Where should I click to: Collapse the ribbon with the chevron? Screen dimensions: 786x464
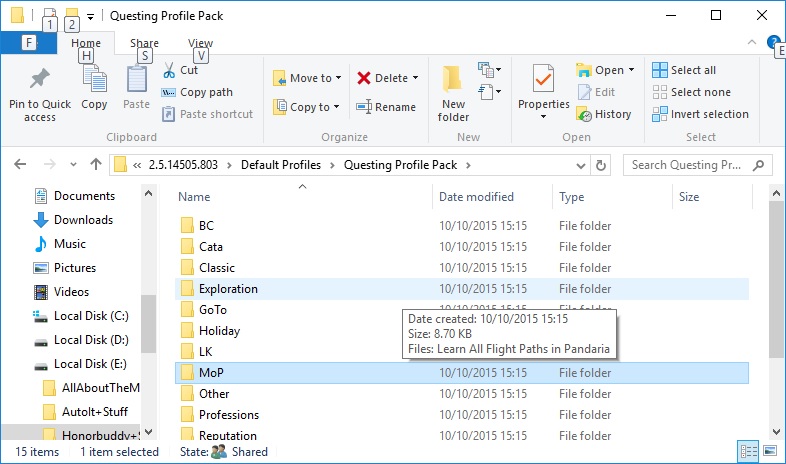pyautogui.click(x=752, y=42)
